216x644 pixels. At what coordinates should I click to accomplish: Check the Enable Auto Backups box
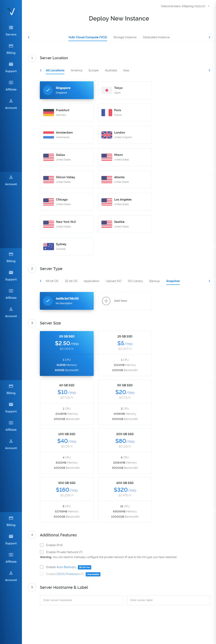(x=42, y=567)
